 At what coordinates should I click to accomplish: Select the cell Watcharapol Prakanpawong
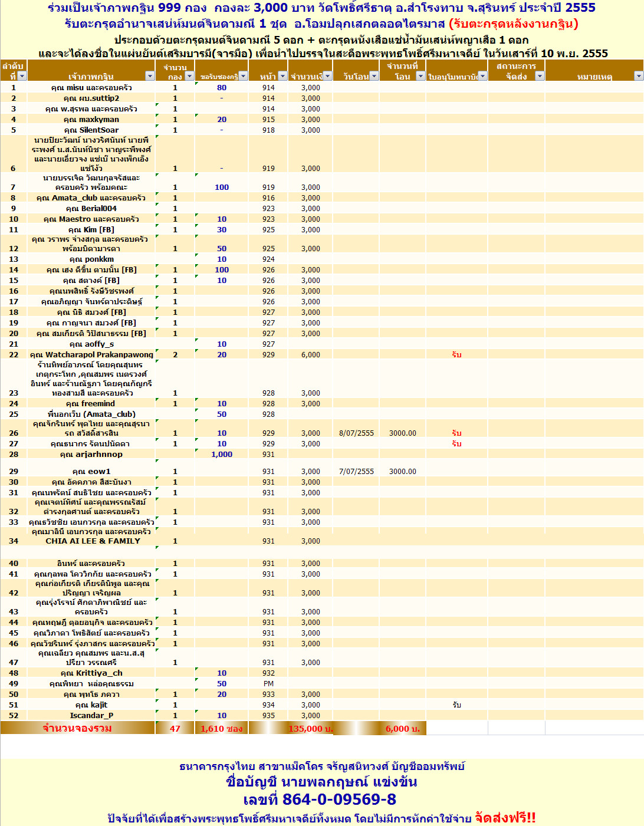(x=91, y=355)
